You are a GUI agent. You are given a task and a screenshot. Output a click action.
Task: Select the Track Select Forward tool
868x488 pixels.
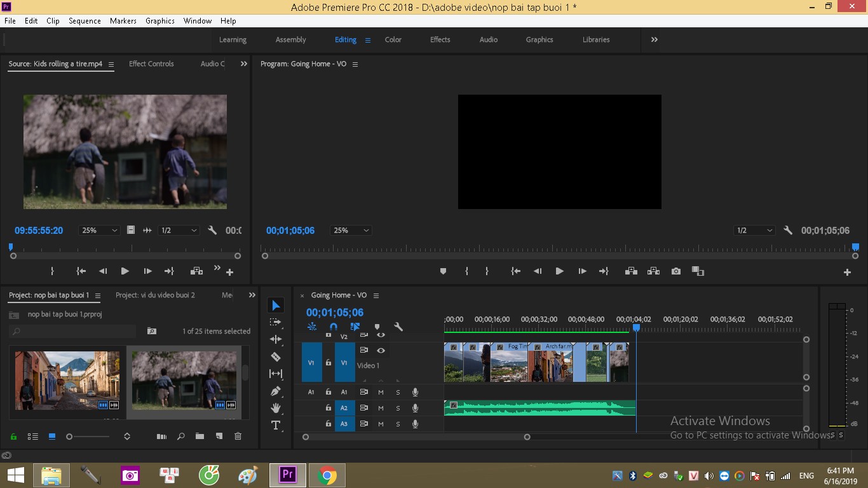[276, 322]
